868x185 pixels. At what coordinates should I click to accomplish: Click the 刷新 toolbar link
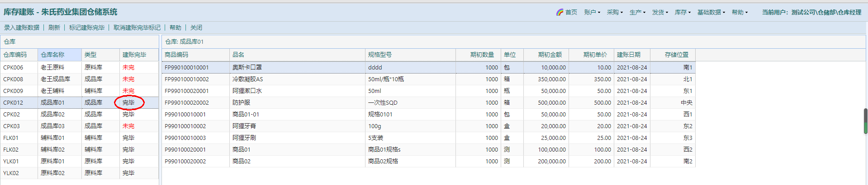tap(54, 28)
